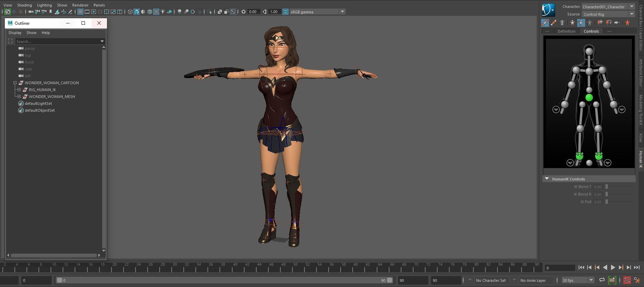Open the Outliner search options arrow
The height and width of the screenshot is (287, 644).
pyautogui.click(x=102, y=41)
